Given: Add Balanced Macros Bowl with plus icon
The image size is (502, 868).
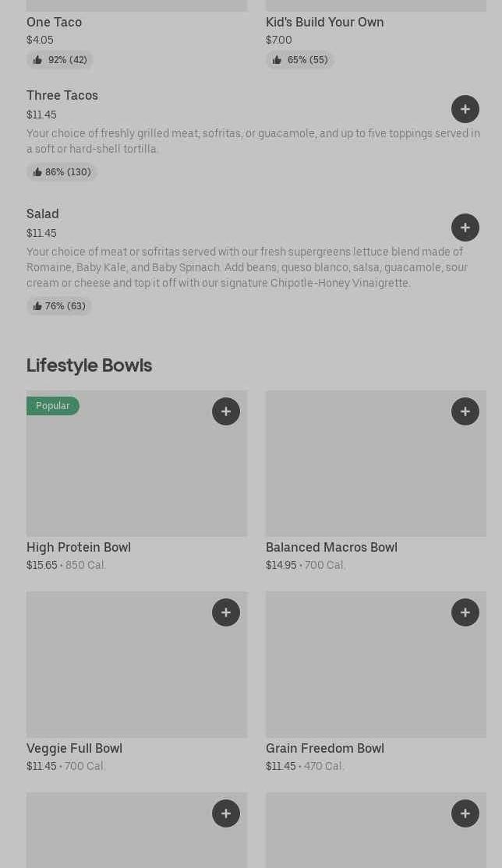Looking at the screenshot, I should [x=465, y=411].
